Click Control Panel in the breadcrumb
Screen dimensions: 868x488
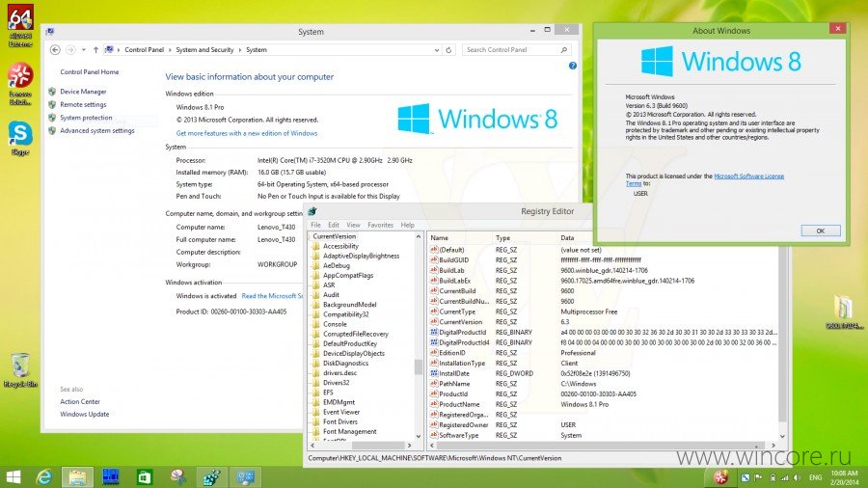[144, 50]
